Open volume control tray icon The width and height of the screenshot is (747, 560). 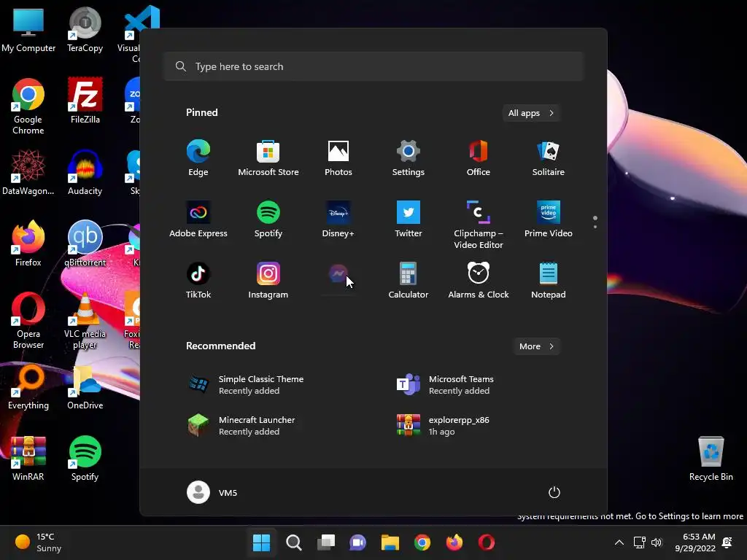657,542
